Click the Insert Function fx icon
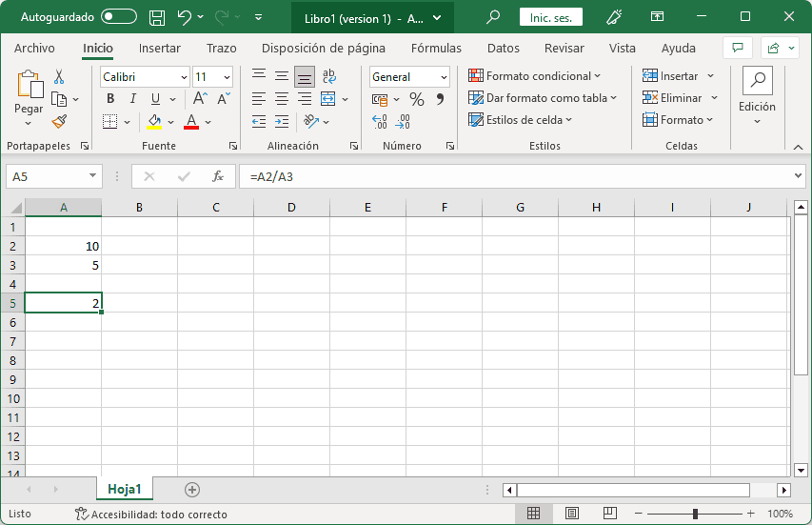Viewport: 812px width, 525px height. click(x=218, y=176)
